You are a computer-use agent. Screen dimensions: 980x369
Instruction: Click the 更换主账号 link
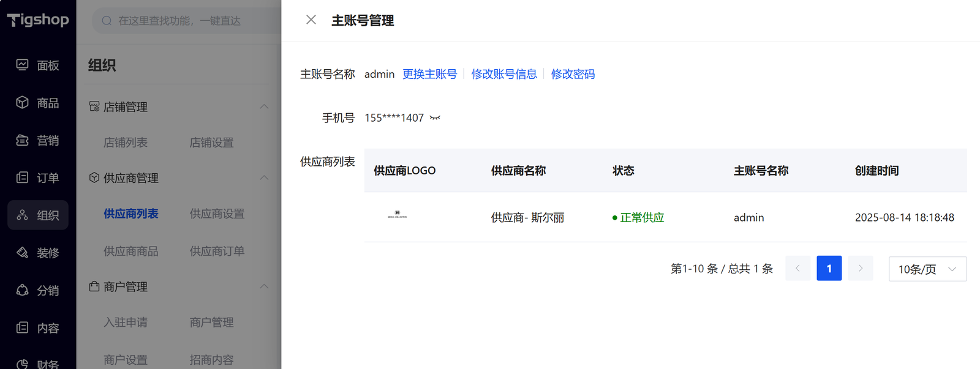[429, 74]
